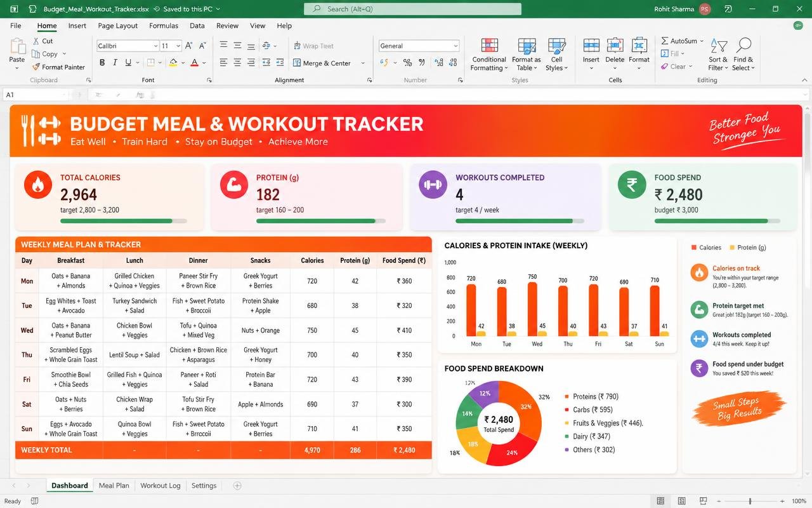Switch to Page Layout view in status bar
Image resolution: width=812 pixels, height=508 pixels.
(x=682, y=501)
